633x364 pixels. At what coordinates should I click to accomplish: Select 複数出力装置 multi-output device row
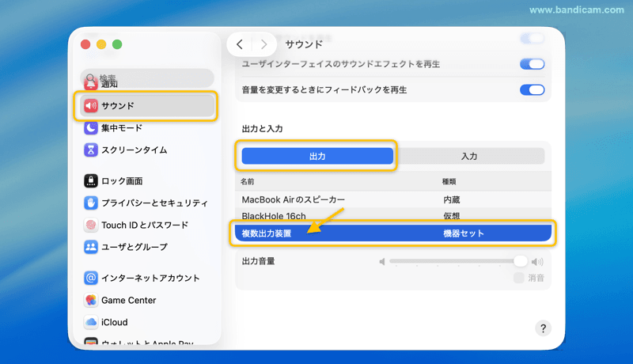pyautogui.click(x=393, y=233)
